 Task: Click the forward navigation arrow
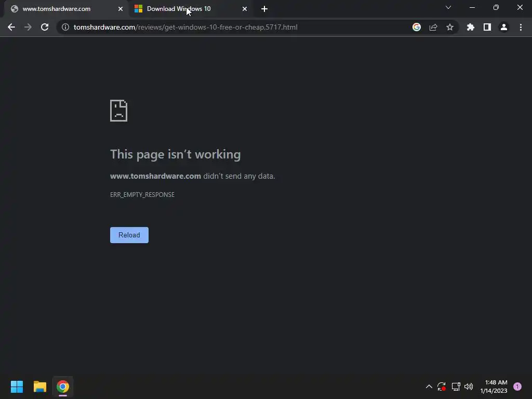point(28,27)
